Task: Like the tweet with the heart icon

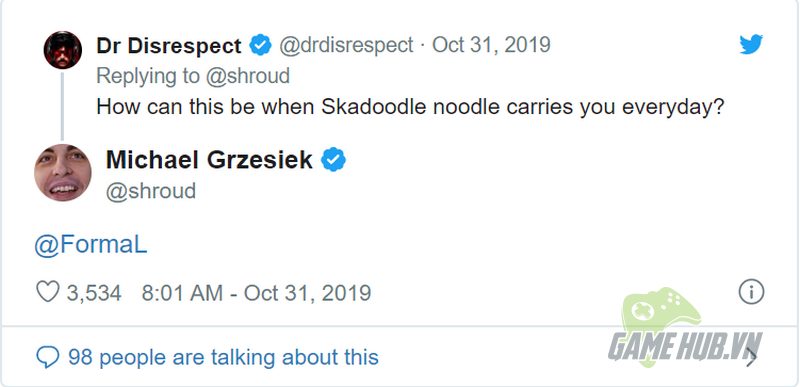Action: click(x=48, y=292)
